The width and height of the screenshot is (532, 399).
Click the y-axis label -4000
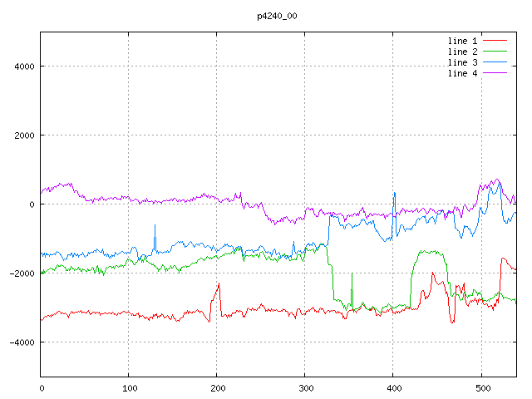tap(22, 342)
